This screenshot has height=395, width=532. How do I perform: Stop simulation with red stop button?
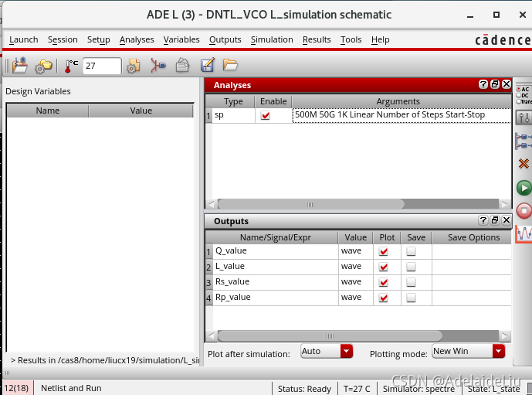tap(524, 210)
